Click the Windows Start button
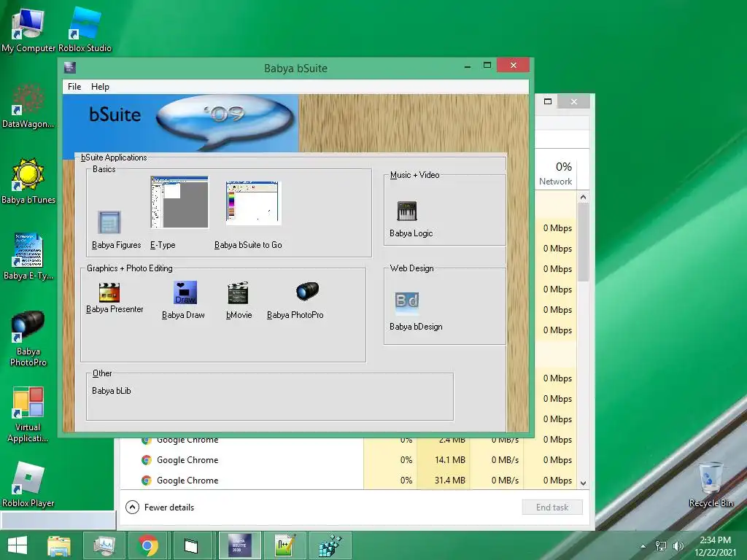Screen dimensions: 747x560 pos(18,545)
